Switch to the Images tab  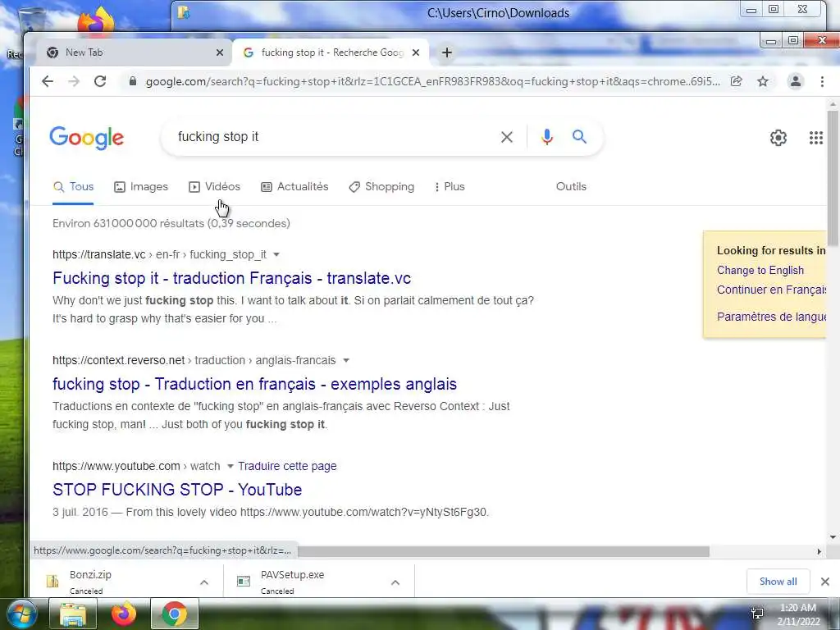(x=141, y=186)
